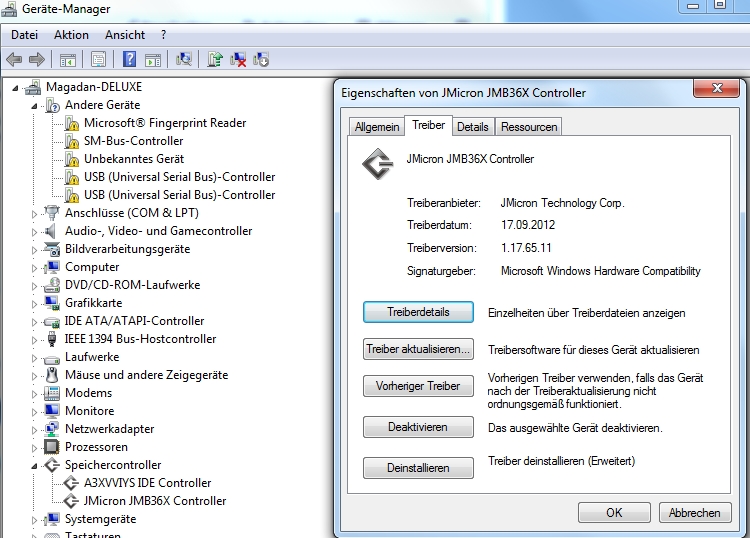Screen dimensions: 750x538
Task: Open the Aktion menu
Action: [x=71, y=35]
